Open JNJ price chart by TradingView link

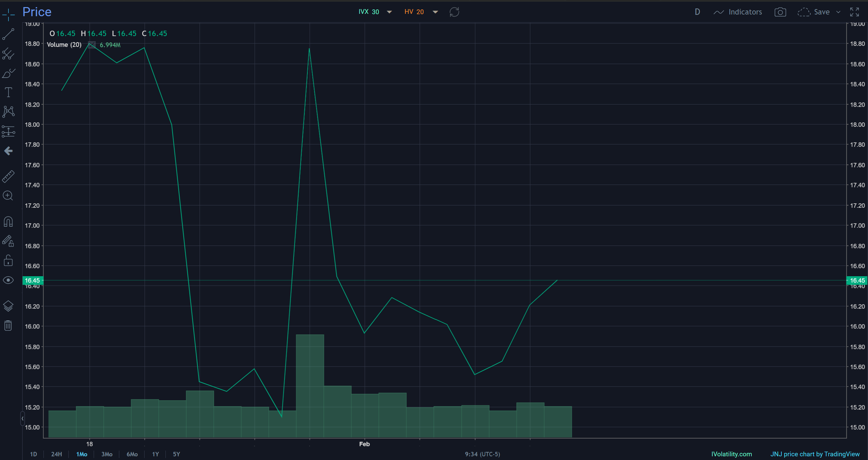[x=815, y=454]
